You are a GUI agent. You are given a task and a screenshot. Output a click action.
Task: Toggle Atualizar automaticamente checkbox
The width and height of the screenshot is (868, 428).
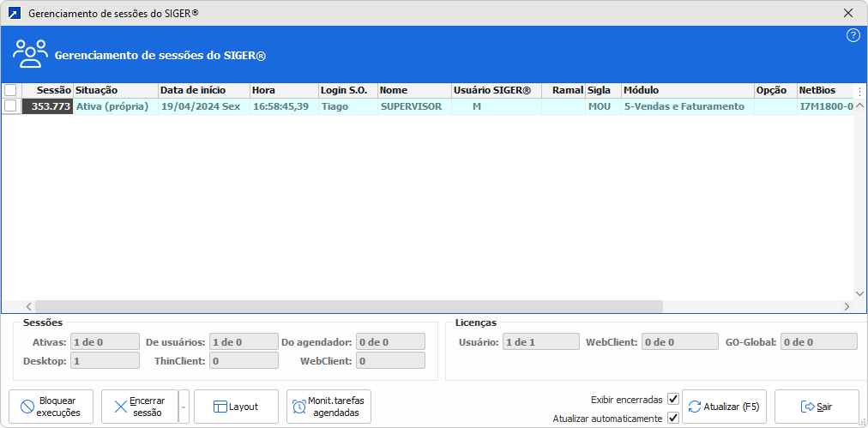pos(673,418)
